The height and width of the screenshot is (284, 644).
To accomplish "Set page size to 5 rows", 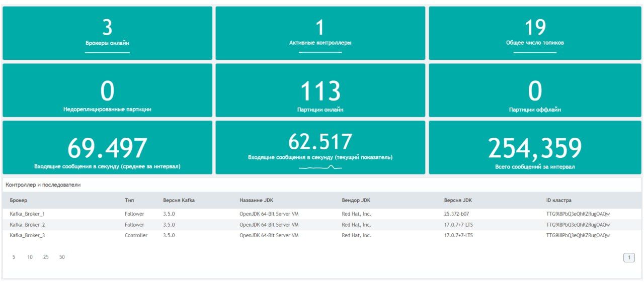I will 14,257.
